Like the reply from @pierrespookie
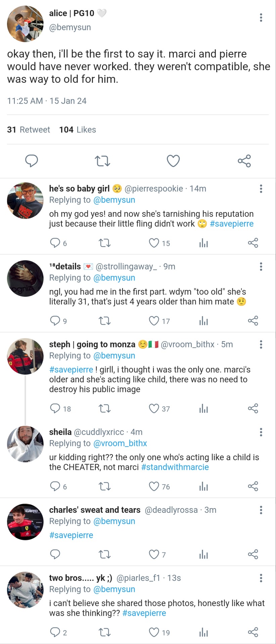The height and width of the screenshot is (644, 276). pos(154,243)
